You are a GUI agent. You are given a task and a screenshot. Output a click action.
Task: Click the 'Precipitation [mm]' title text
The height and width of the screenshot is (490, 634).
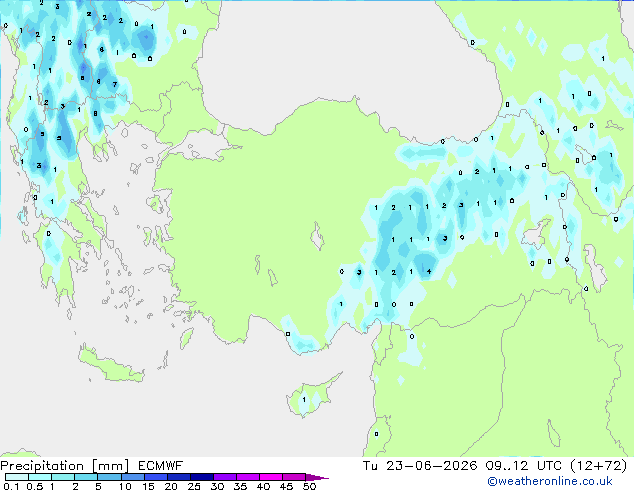click(65, 466)
